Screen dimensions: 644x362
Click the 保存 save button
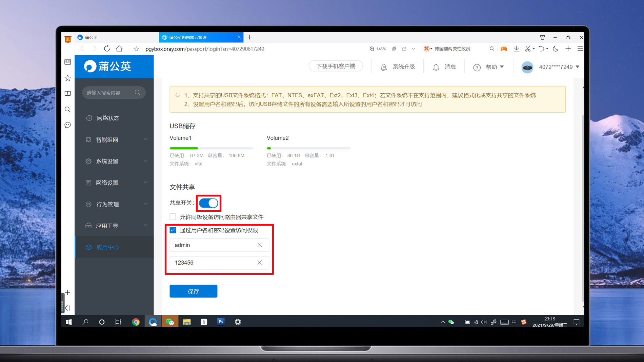[x=193, y=291]
